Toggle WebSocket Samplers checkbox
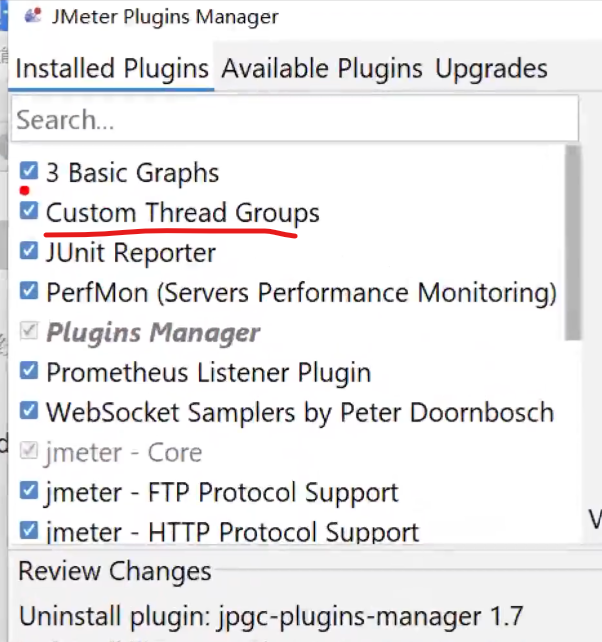Screen dimensions: 602x642 [29, 412]
